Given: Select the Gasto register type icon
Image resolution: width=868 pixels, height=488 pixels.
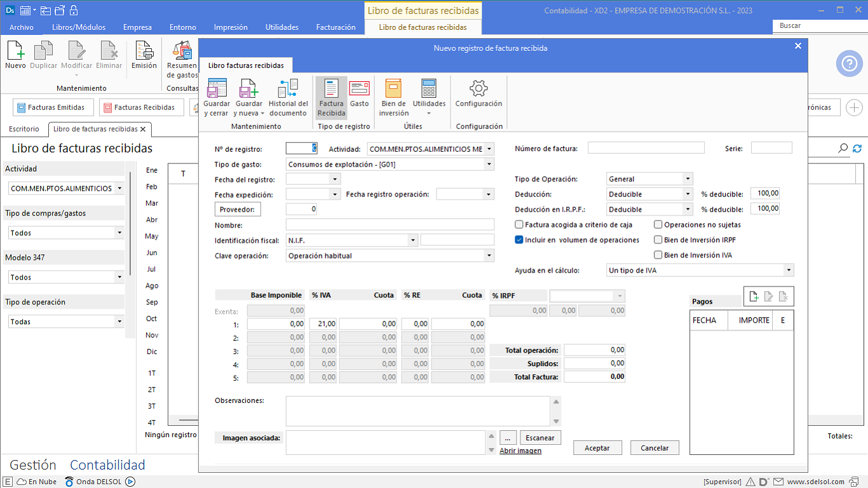Looking at the screenshot, I should tap(359, 94).
